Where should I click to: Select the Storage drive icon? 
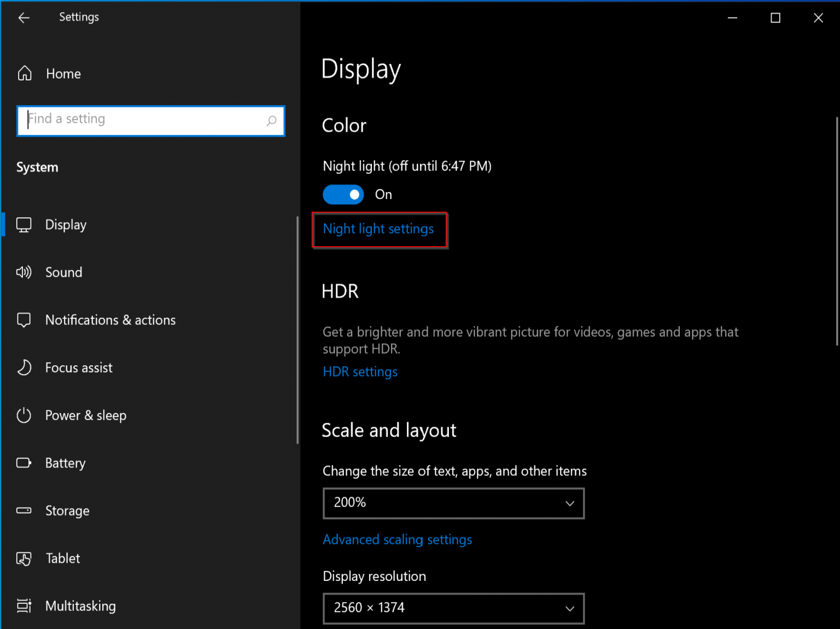[24, 510]
